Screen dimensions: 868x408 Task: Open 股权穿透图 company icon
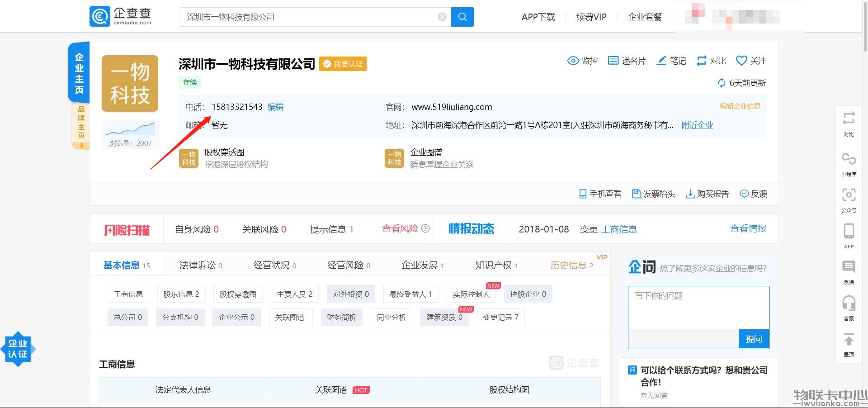(x=189, y=158)
